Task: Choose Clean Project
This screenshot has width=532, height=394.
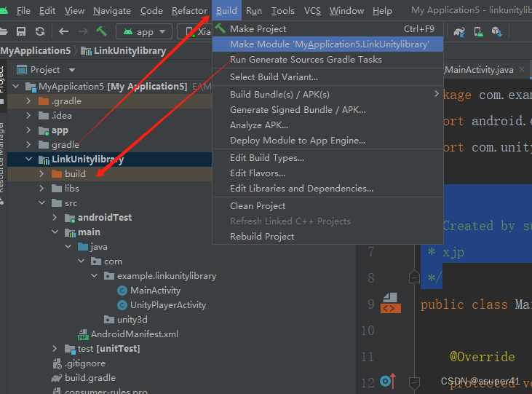Action: click(327, 206)
